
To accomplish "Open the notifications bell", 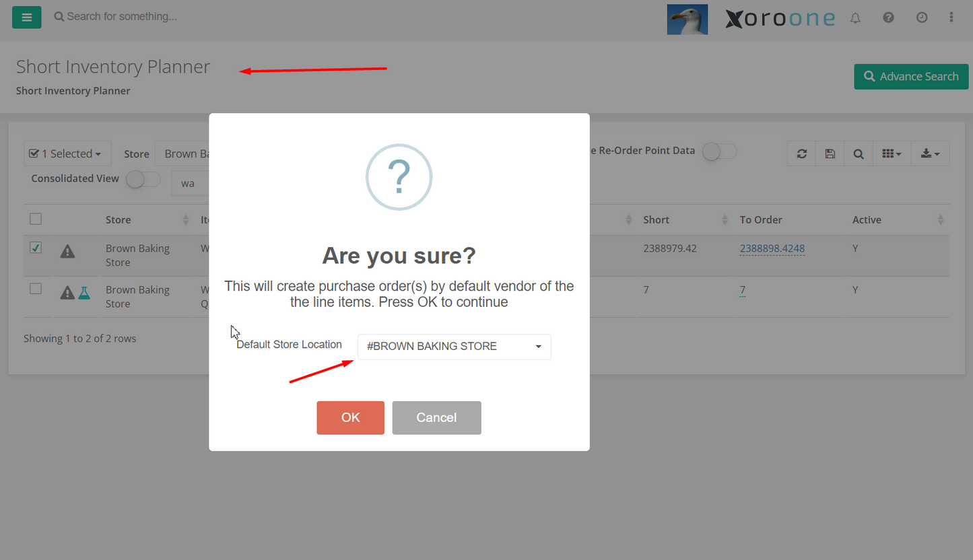I will click(x=855, y=18).
